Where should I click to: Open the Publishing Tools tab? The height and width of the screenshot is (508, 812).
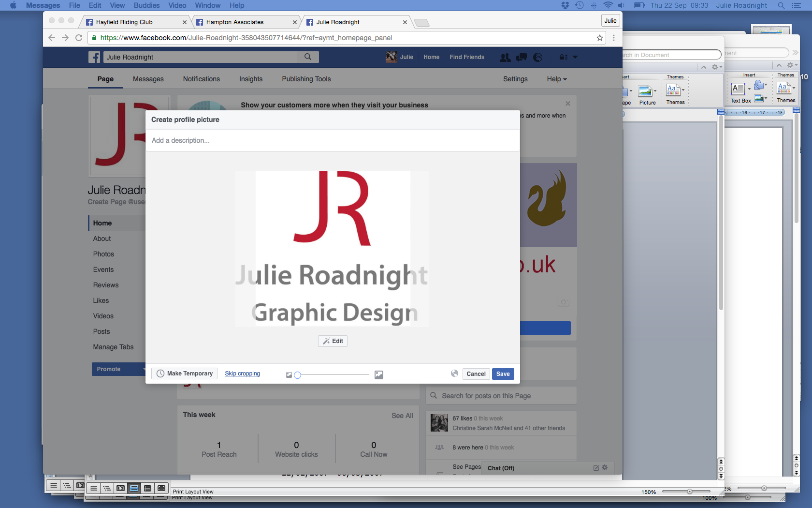(x=306, y=79)
